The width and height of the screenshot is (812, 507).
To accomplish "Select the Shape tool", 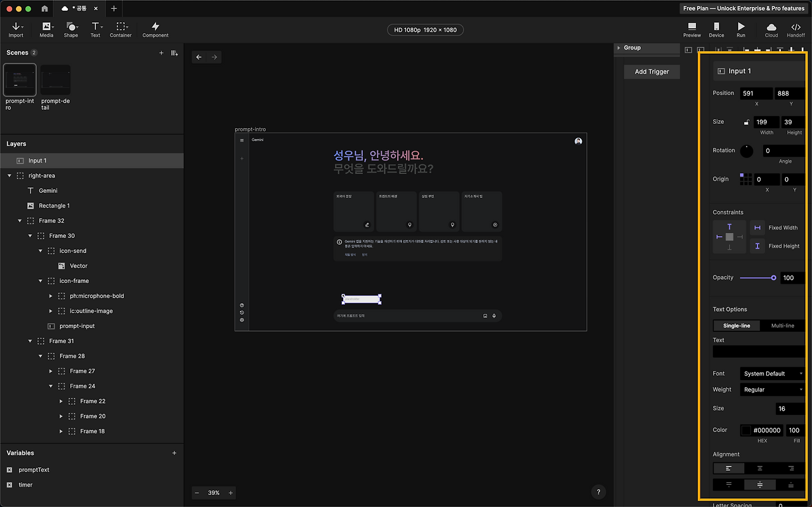I will pos(71,29).
